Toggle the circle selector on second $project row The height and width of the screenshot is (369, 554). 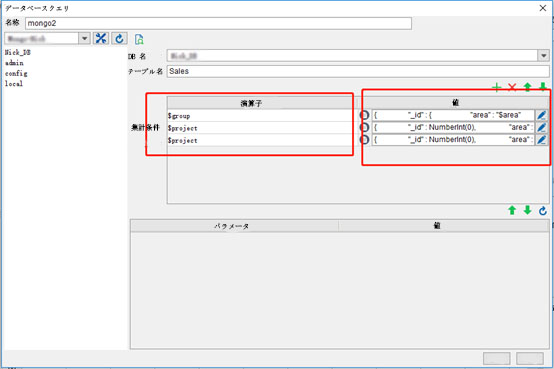coord(364,140)
